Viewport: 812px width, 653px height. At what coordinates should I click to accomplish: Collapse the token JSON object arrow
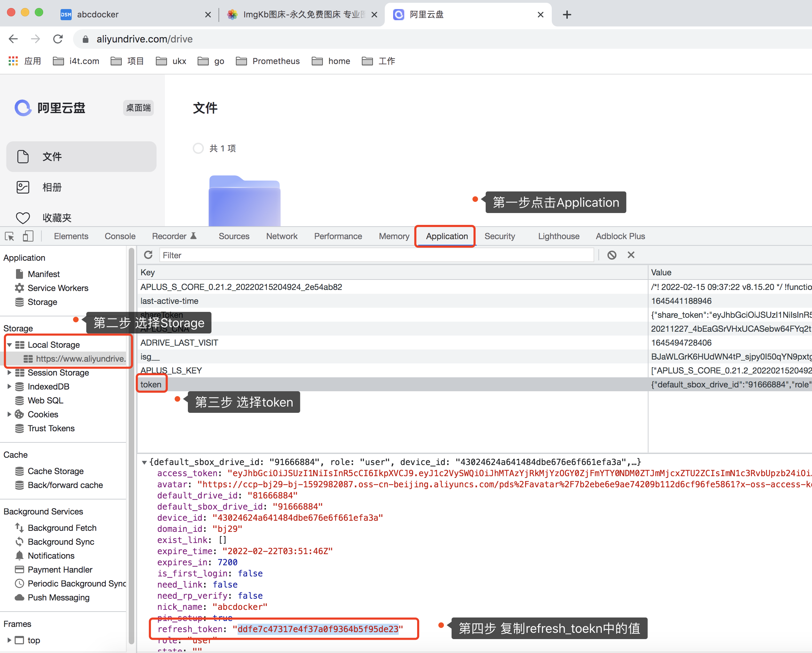(144, 463)
